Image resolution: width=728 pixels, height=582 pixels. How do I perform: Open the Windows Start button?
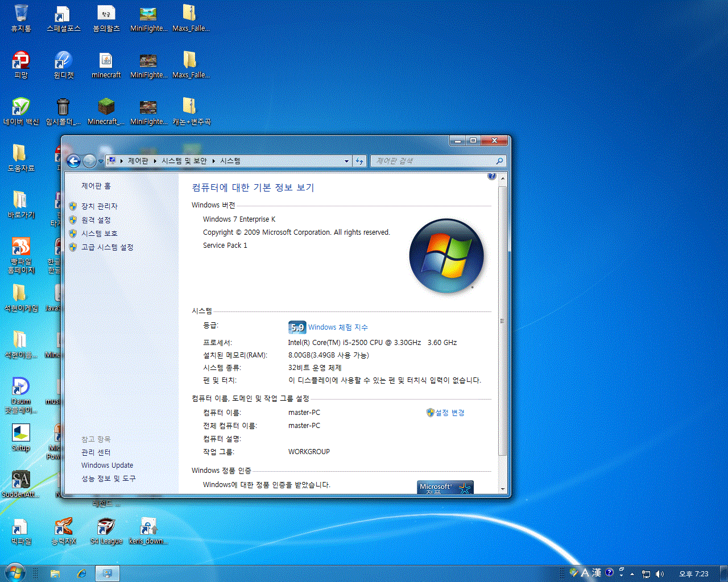pyautogui.click(x=15, y=573)
